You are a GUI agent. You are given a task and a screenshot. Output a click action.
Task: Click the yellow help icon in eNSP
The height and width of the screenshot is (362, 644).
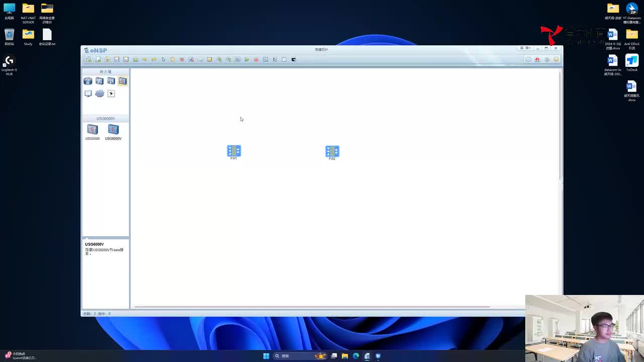556,59
